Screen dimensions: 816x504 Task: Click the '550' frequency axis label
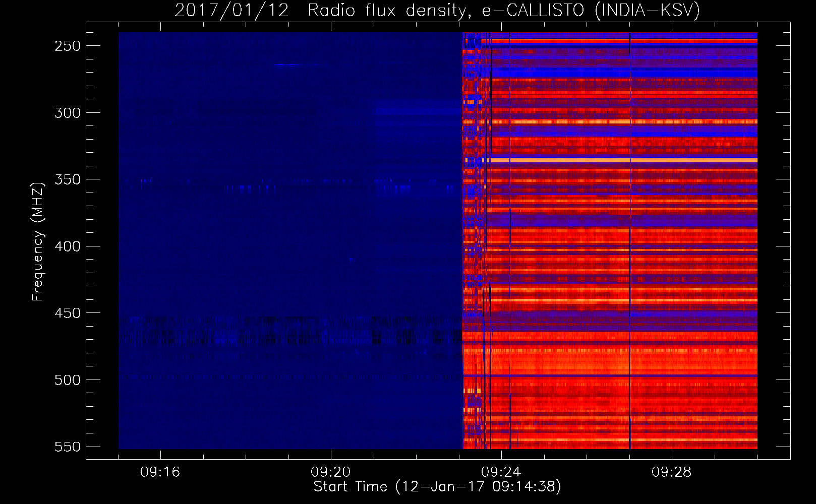pyautogui.click(x=68, y=447)
